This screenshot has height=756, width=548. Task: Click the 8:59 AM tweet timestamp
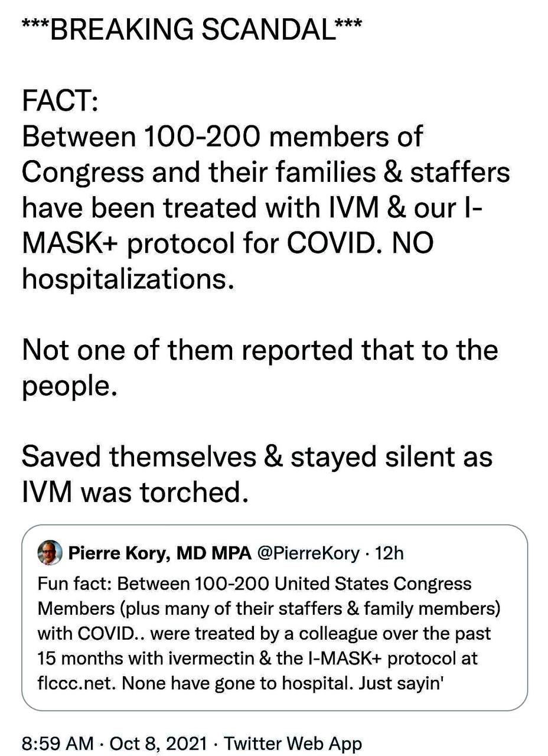click(x=57, y=742)
